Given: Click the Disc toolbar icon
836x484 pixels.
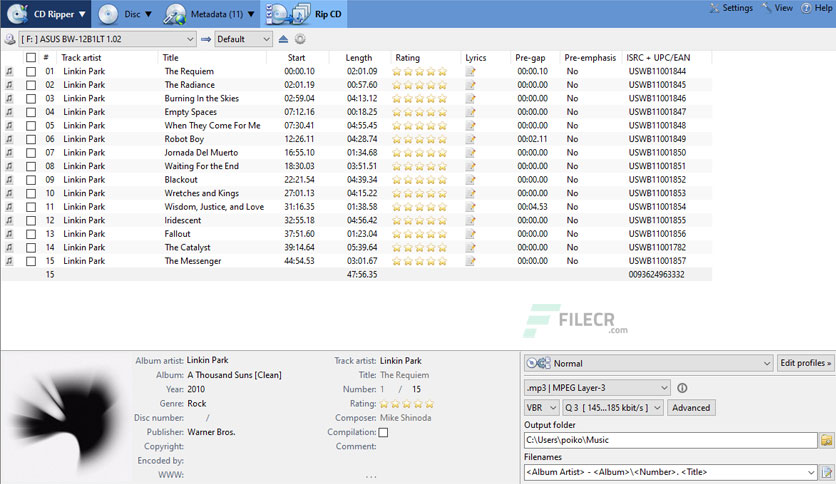Looking at the screenshot, I should 108,14.
